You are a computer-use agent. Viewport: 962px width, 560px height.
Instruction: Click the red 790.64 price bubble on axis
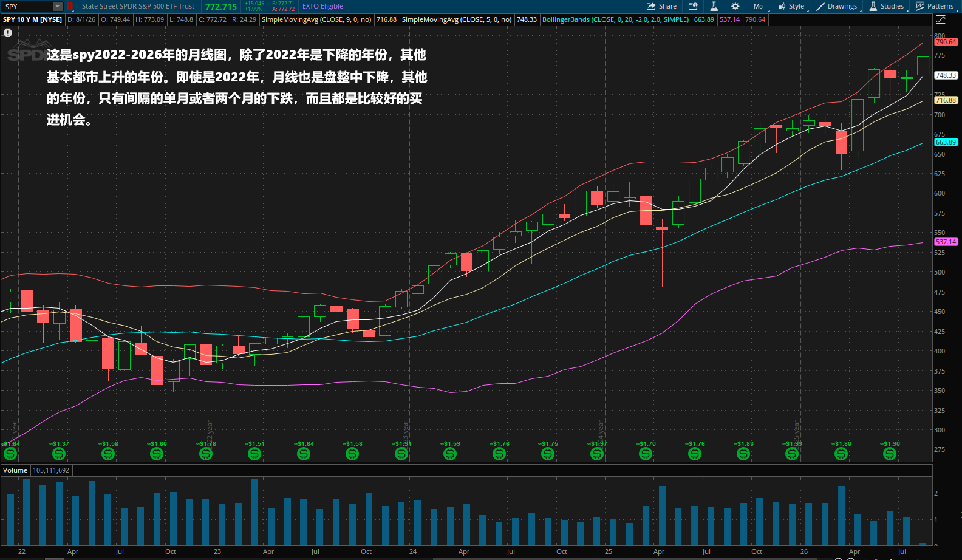[946, 42]
